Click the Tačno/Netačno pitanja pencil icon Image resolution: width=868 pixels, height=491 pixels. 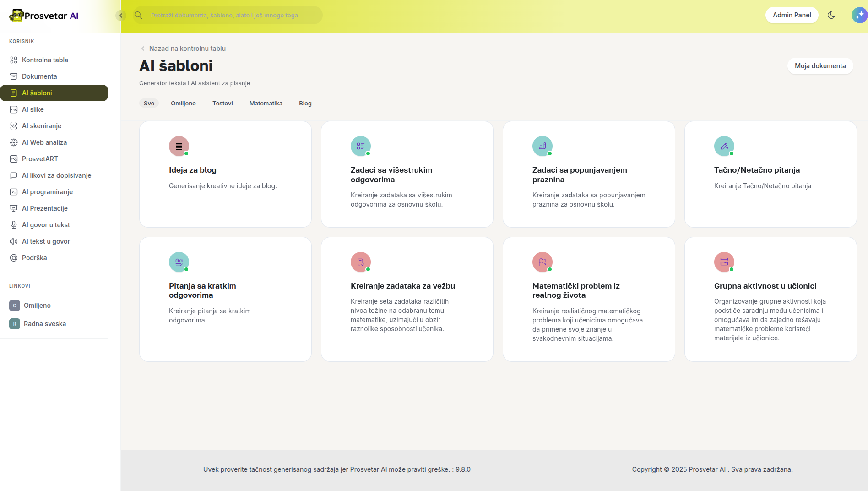724,146
